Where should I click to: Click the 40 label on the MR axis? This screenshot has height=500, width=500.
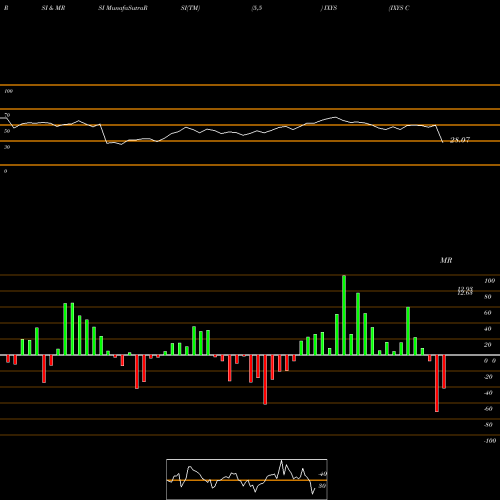point(488,329)
